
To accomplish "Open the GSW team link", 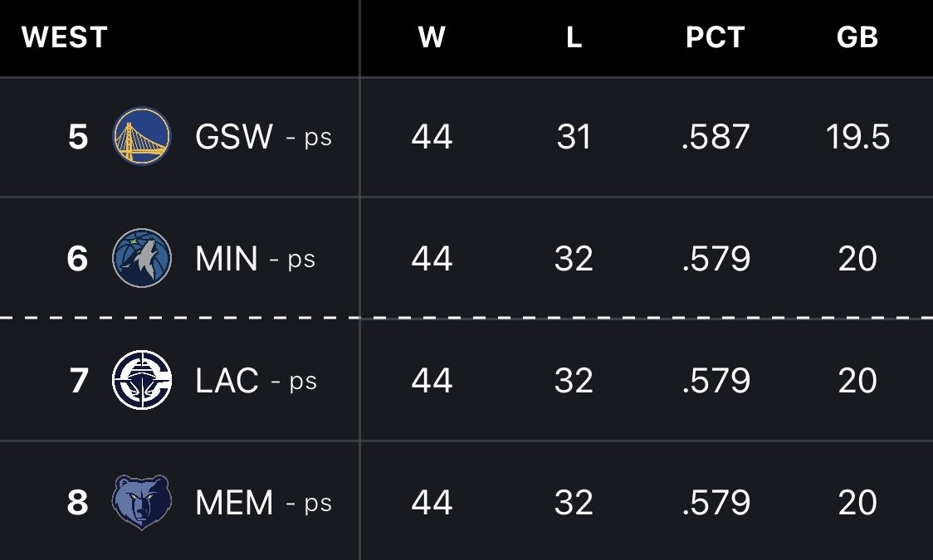I will tap(233, 137).
